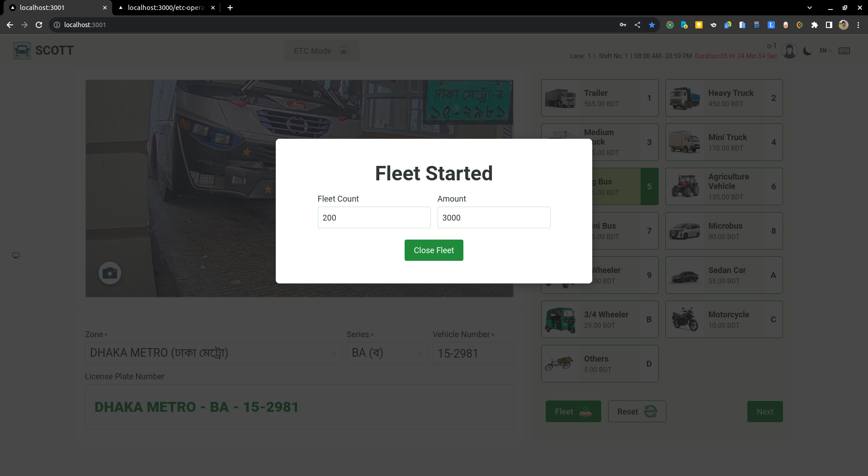Click the SCOTT car logo icon
This screenshot has width=868, height=476.
[x=22, y=51]
